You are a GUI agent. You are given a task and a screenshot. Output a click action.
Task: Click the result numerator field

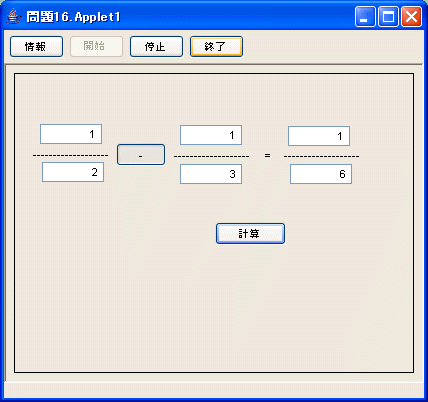[319, 136]
